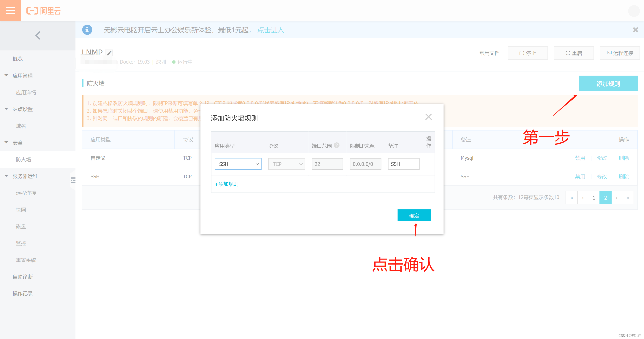Collapse the 服务器运维 section
This screenshot has height=339, width=644.
[x=25, y=176]
